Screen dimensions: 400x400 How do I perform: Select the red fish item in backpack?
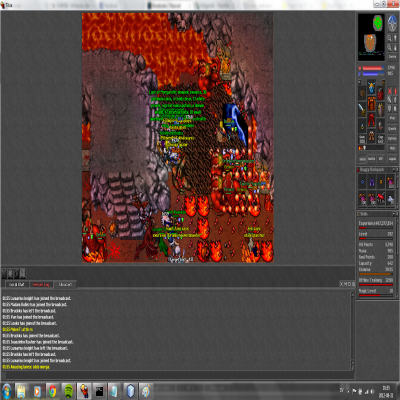click(381, 198)
